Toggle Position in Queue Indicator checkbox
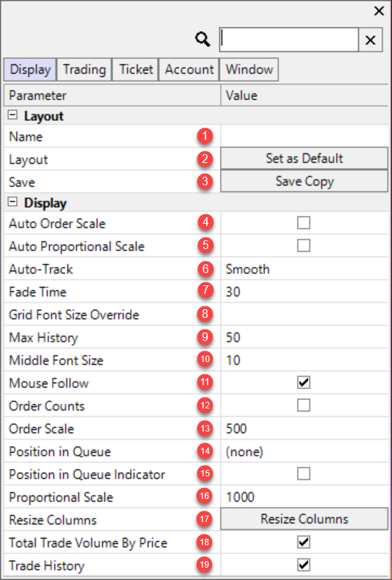The width and height of the screenshot is (392, 580). click(x=304, y=474)
